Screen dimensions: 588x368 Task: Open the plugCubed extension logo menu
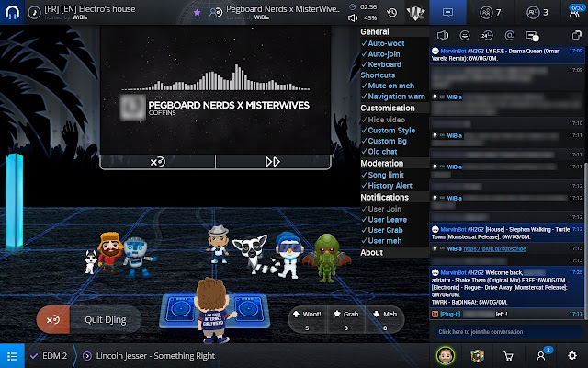point(415,13)
